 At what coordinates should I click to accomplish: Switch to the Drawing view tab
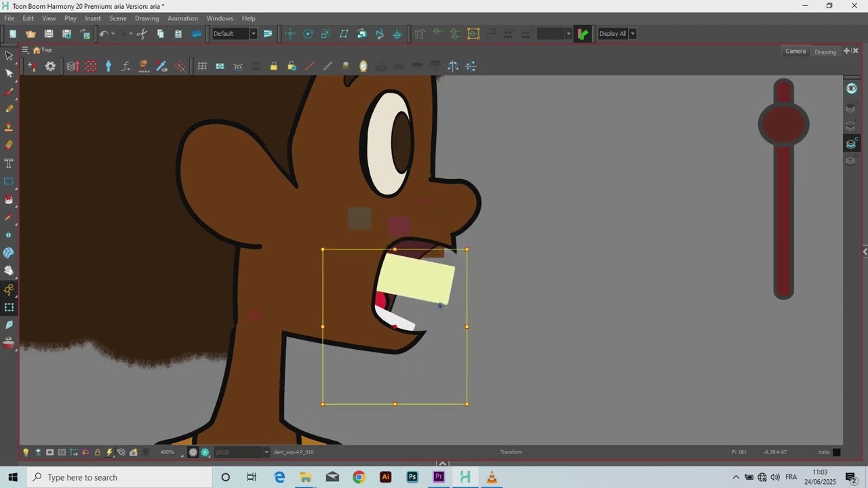point(825,52)
